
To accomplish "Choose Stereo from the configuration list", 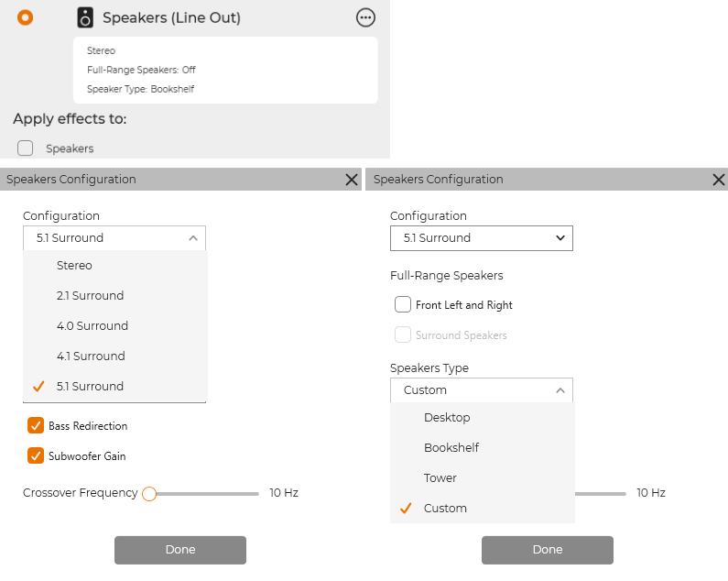I will (x=74, y=266).
